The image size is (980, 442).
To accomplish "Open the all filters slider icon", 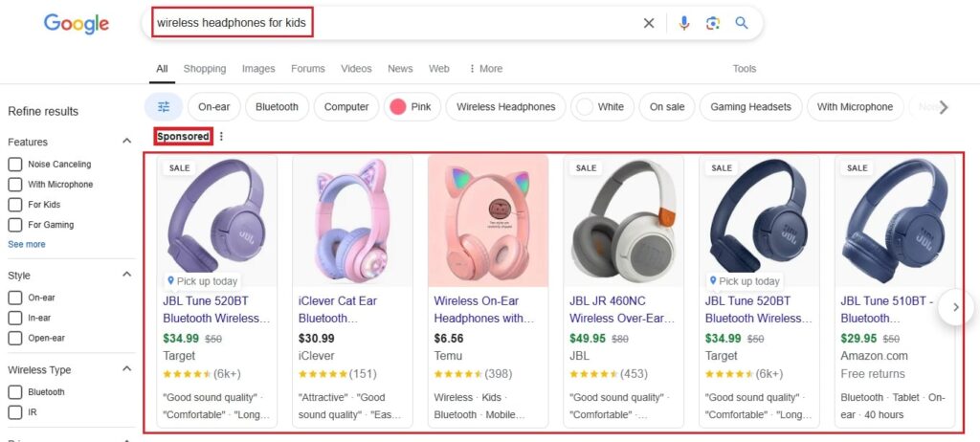I will (x=164, y=107).
